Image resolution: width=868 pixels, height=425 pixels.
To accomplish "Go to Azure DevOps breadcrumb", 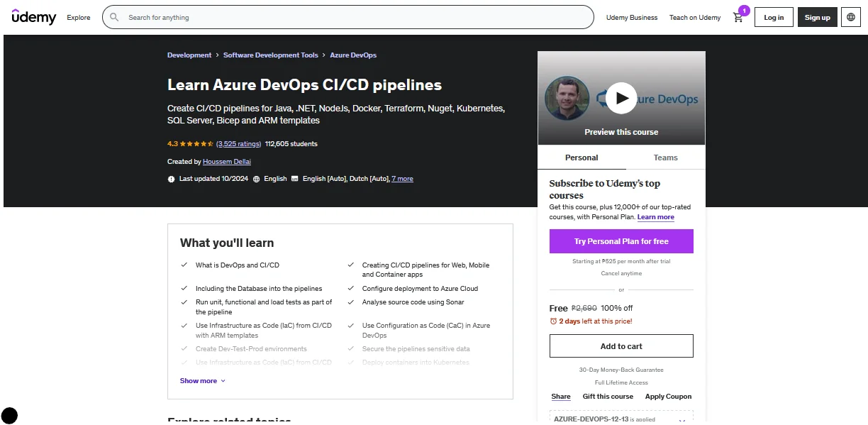I will [353, 55].
